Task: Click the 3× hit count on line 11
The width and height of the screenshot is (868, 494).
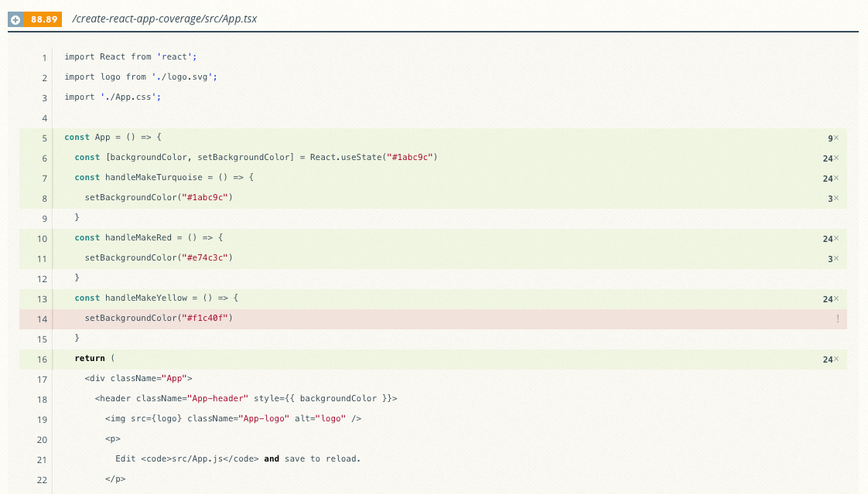Action: click(x=832, y=259)
